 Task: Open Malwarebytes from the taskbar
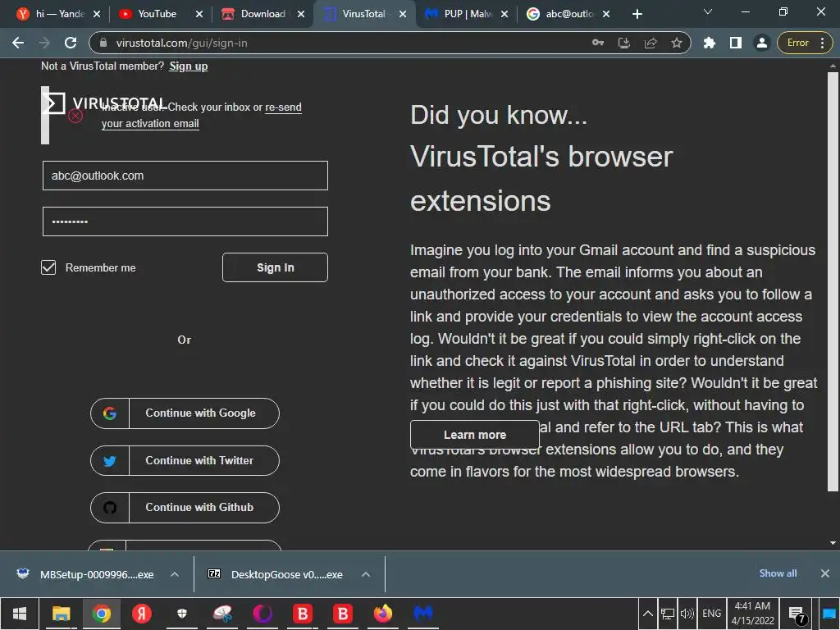pos(423,614)
